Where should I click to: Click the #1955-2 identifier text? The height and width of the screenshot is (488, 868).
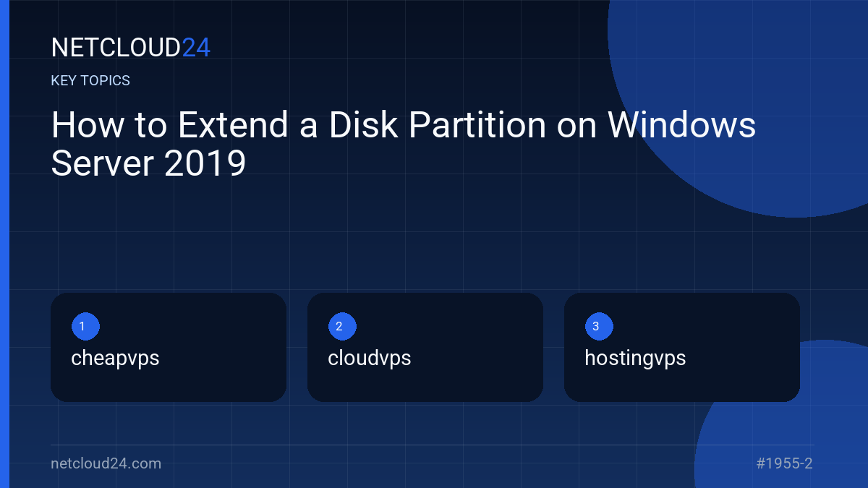click(785, 463)
